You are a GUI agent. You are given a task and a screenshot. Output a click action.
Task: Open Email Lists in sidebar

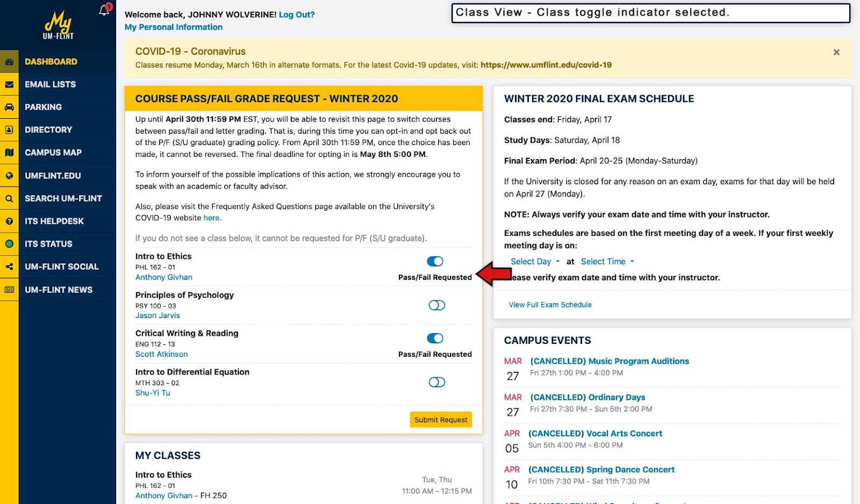[x=50, y=84]
